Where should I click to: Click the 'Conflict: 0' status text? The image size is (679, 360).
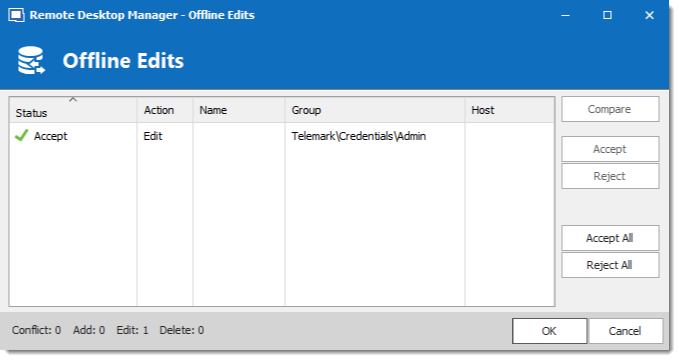(x=36, y=330)
